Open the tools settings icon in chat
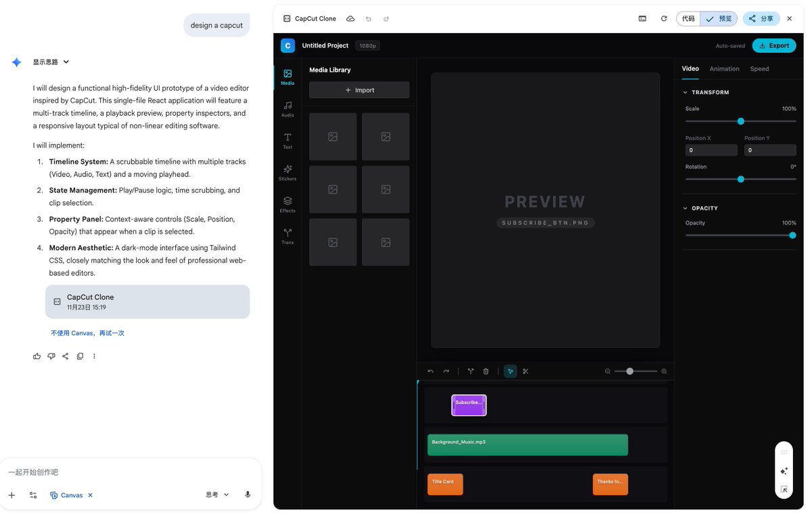812x514 pixels. click(33, 495)
